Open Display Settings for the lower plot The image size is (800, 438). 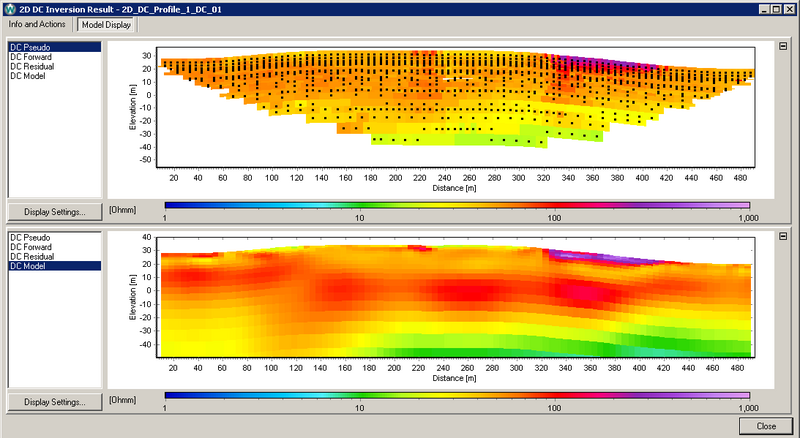pyautogui.click(x=55, y=402)
